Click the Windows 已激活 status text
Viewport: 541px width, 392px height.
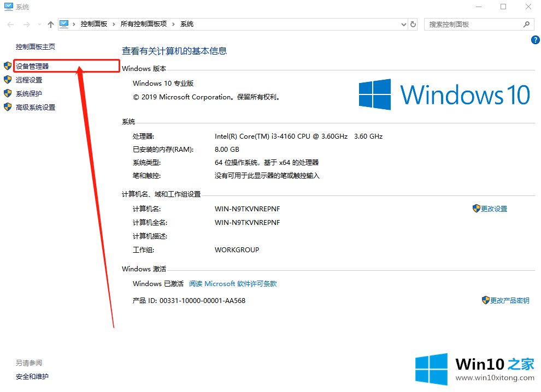coord(158,284)
